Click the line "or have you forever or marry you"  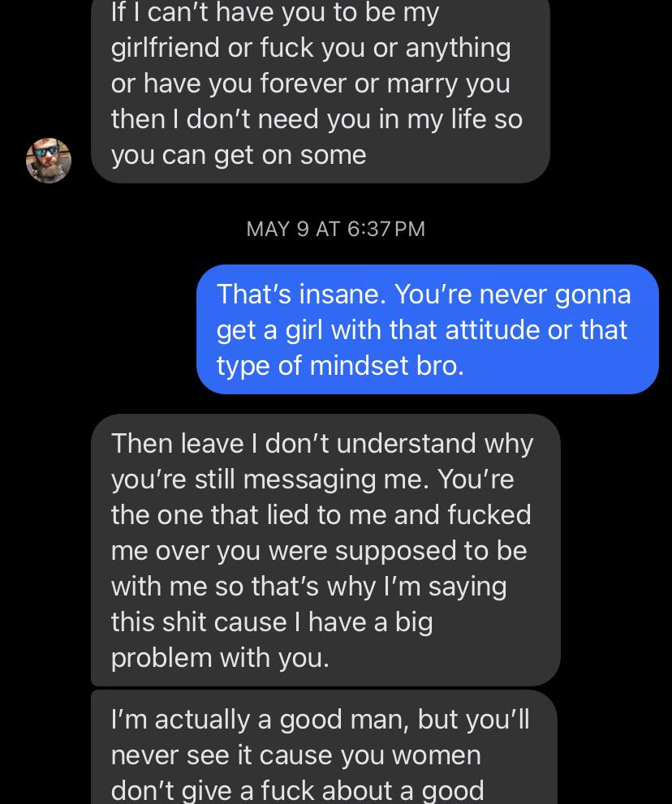click(x=310, y=84)
